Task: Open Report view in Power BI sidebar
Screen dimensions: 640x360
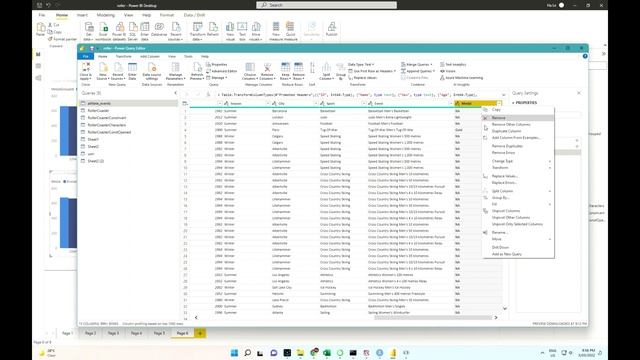Action: click(38, 54)
